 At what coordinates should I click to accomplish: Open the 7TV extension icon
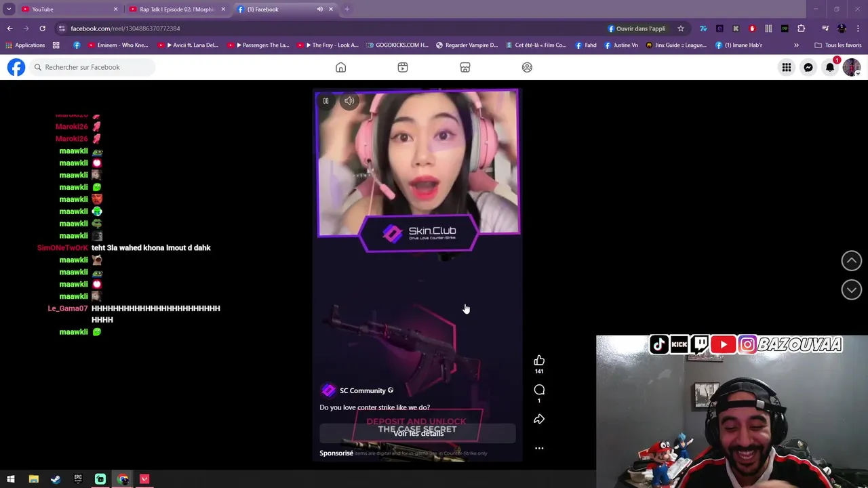click(703, 28)
